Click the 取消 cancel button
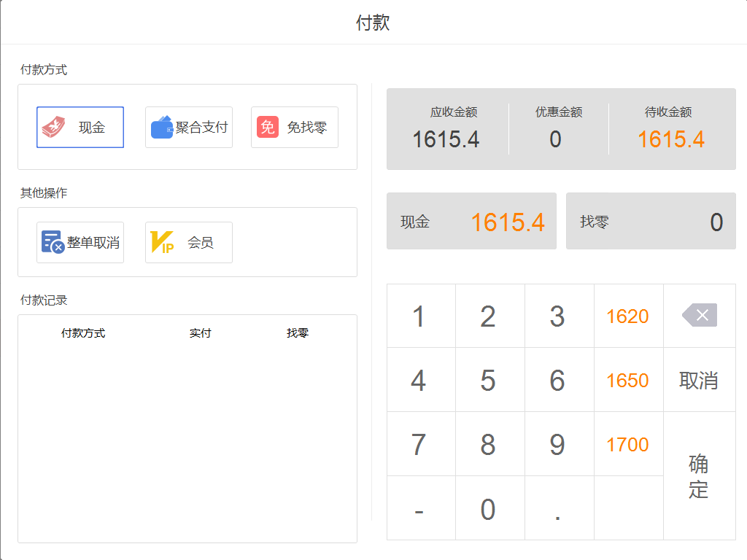747x560 pixels. 700,380
